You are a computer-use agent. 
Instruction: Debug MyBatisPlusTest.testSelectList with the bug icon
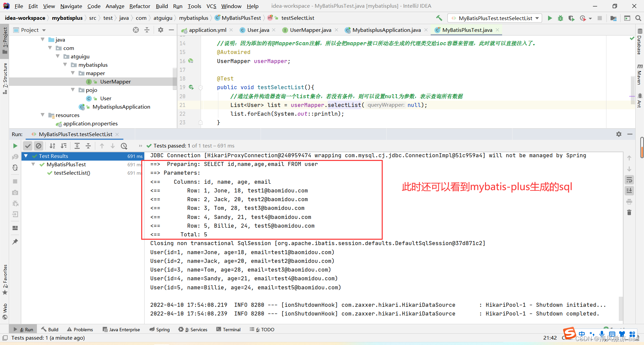(x=560, y=18)
